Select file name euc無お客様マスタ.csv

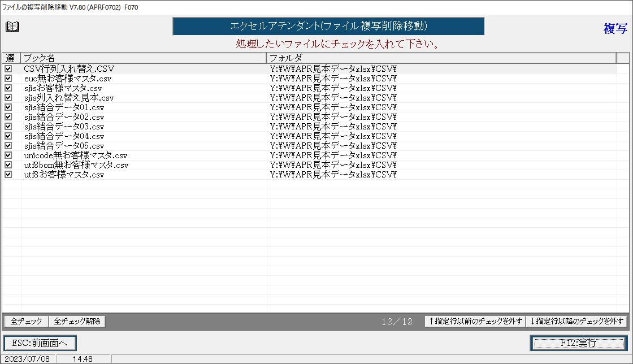tap(68, 79)
